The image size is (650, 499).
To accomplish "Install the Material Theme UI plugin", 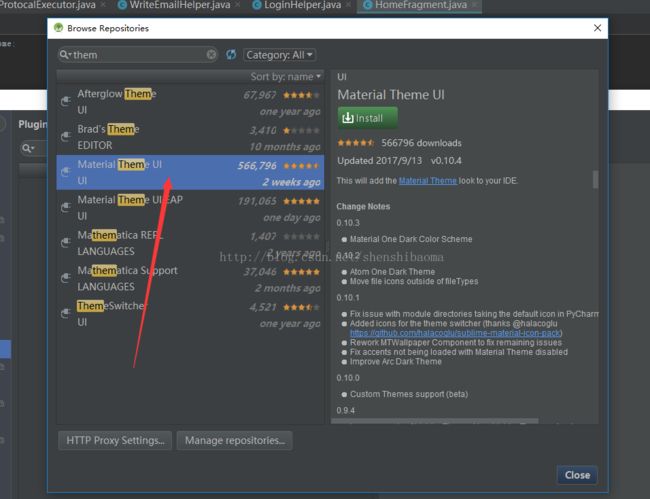I will pos(368,118).
